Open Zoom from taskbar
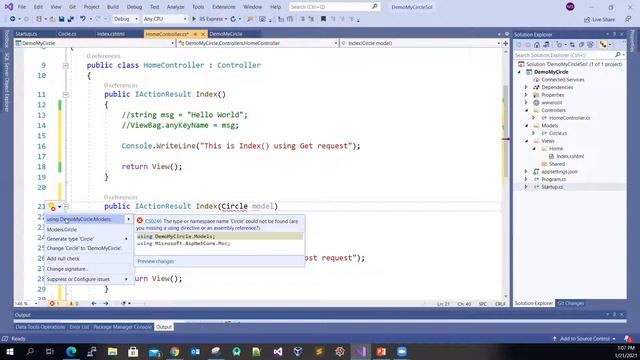 [402, 351]
